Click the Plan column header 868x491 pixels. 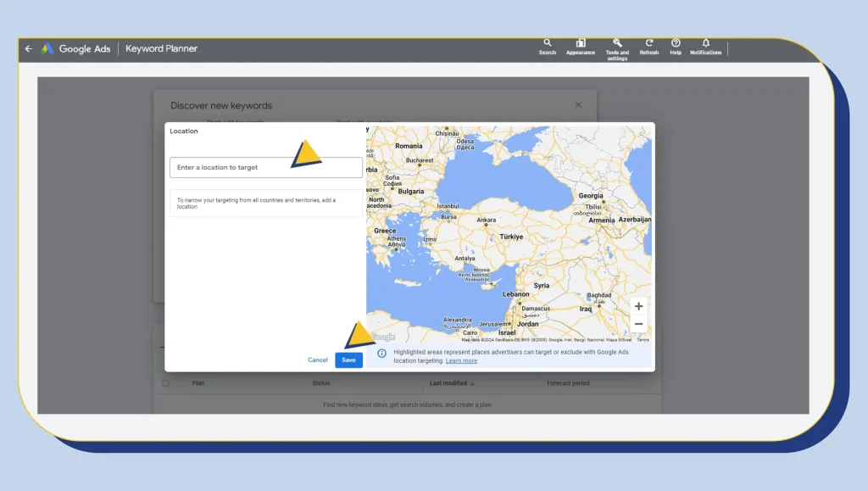coord(198,383)
